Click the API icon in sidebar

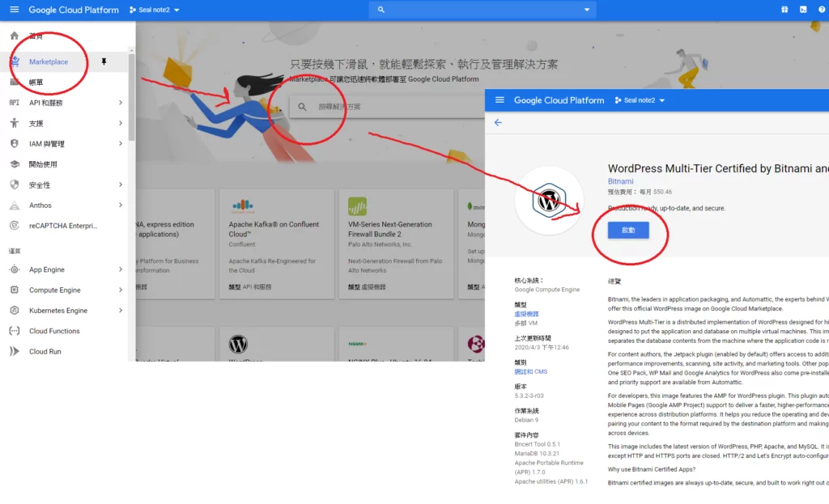click(x=15, y=103)
